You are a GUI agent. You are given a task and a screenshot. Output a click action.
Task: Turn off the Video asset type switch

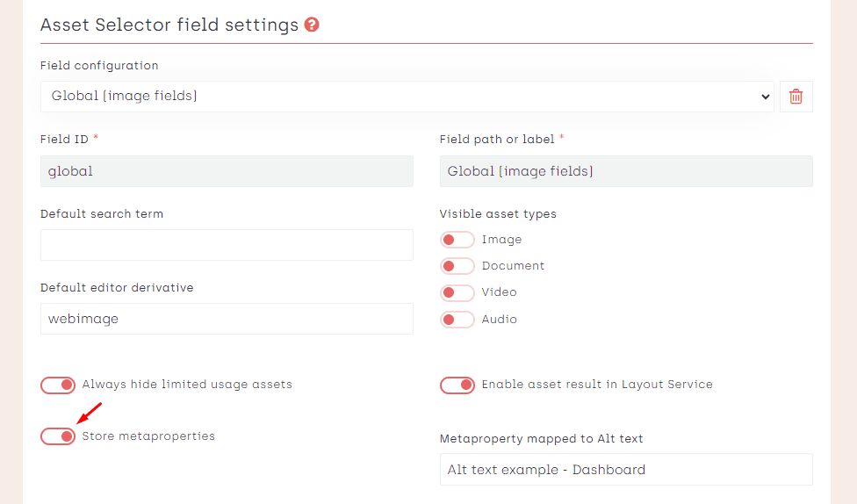tap(457, 292)
